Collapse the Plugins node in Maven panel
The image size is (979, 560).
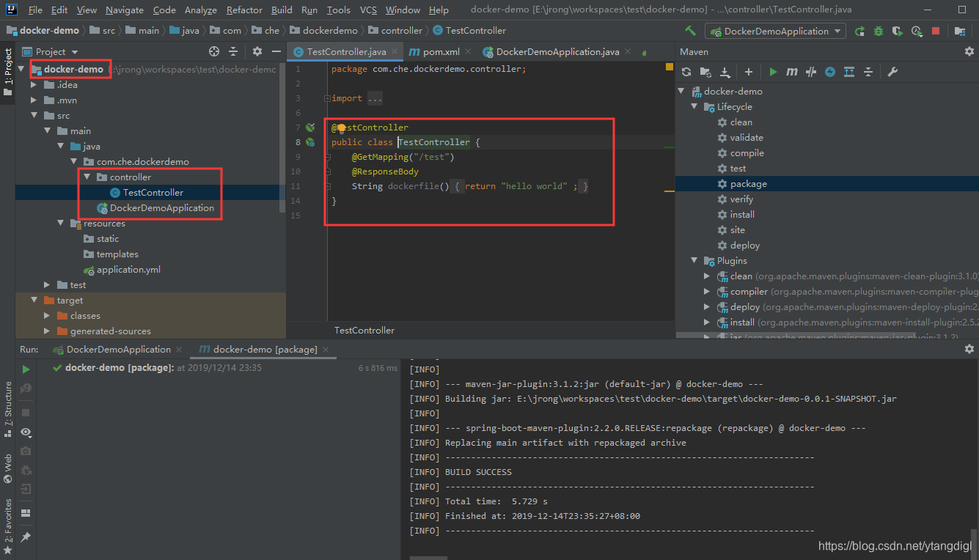(694, 261)
